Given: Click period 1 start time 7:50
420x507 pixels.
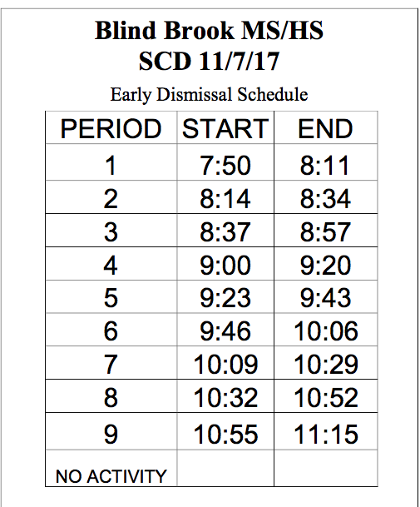Looking at the screenshot, I should (225, 165).
